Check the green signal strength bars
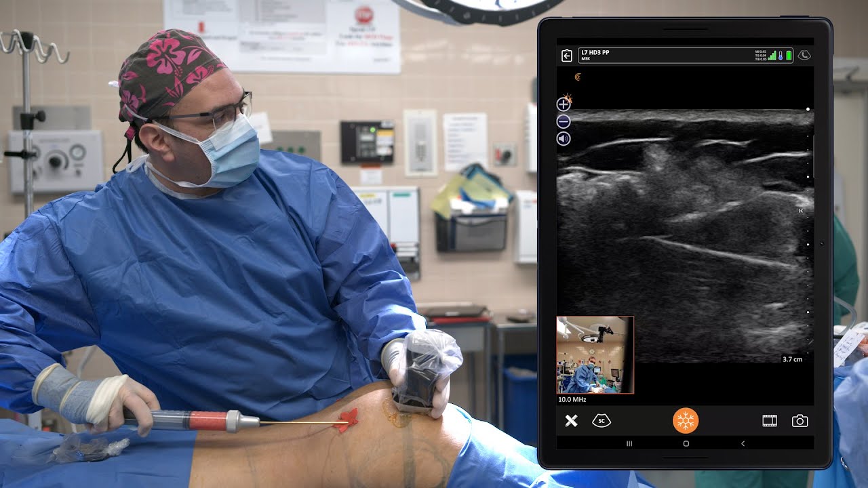Screen dimensions: 868x488 pyautogui.click(x=772, y=56)
